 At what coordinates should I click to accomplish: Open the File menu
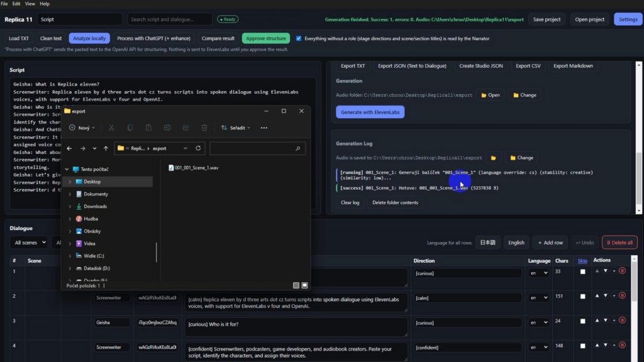[x=4, y=4]
